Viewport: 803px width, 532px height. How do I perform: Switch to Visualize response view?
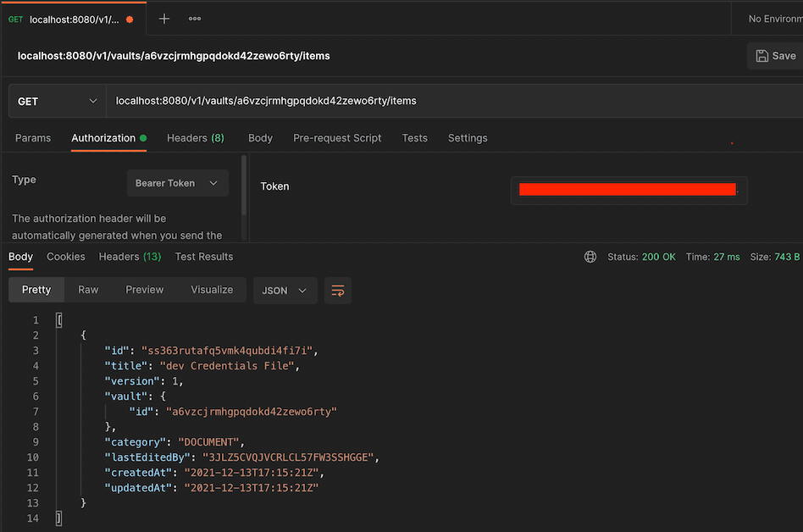coord(212,290)
